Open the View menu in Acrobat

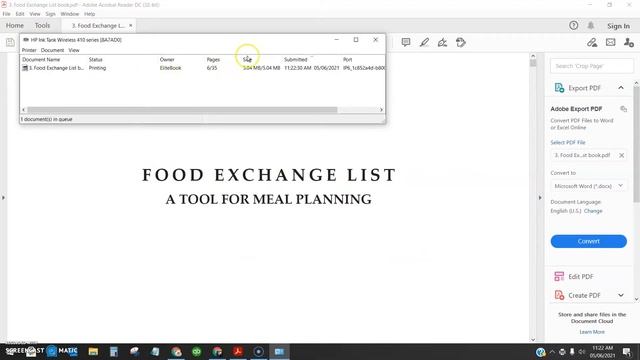click(35, 14)
